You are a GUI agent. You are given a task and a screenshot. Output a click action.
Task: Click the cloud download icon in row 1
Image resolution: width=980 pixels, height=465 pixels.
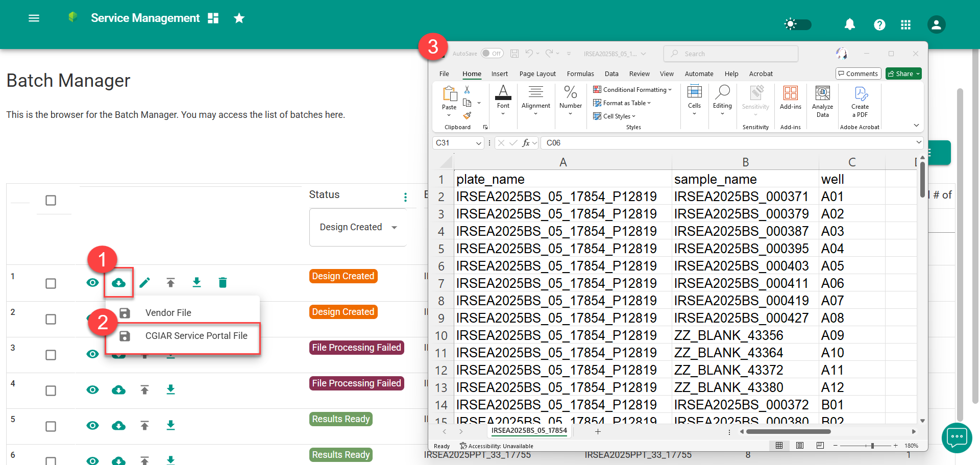coord(118,283)
